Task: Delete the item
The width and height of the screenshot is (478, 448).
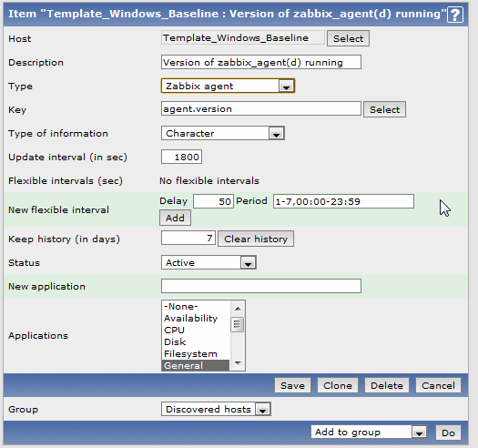Action: point(387,385)
